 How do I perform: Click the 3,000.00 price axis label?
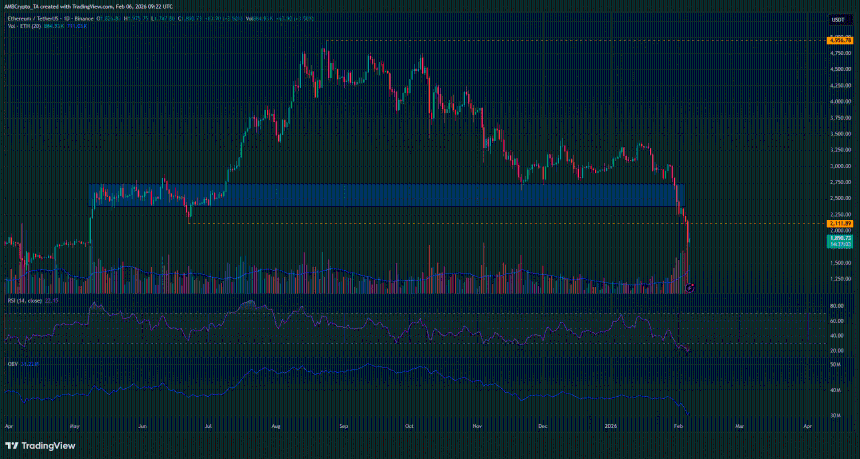(x=839, y=166)
